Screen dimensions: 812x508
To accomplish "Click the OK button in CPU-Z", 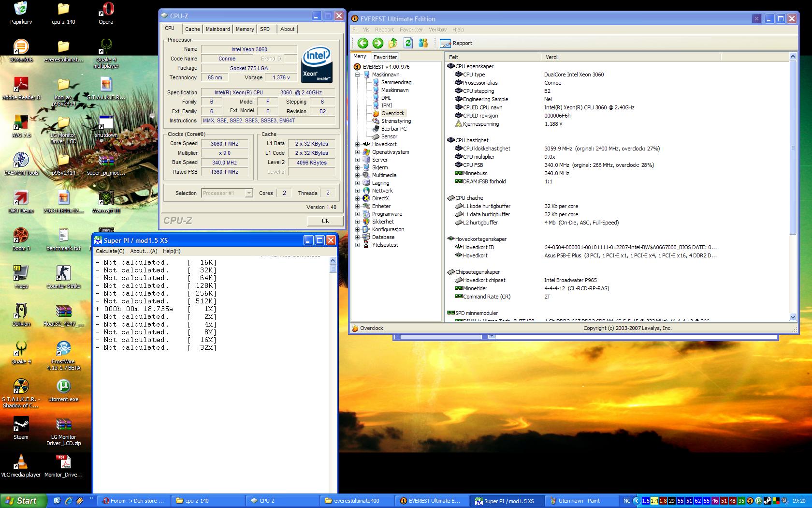I will [x=325, y=221].
